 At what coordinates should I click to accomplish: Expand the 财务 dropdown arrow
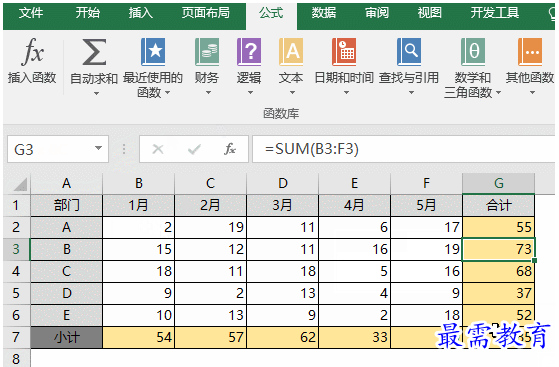coord(209,93)
